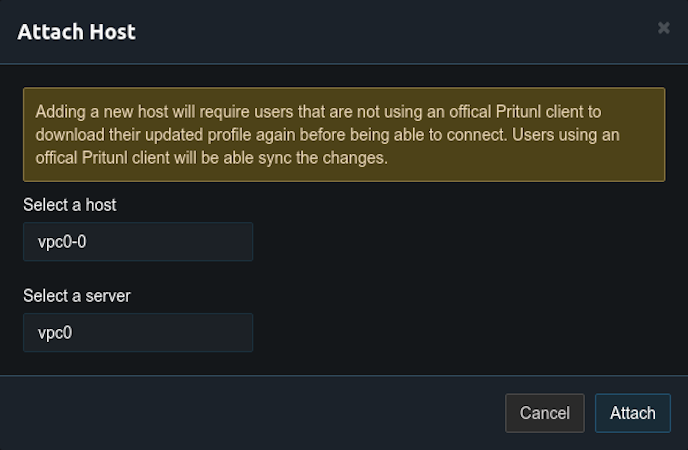Viewport: 688px width, 450px height.
Task: Click the "Select a server" label
Action: tap(77, 296)
